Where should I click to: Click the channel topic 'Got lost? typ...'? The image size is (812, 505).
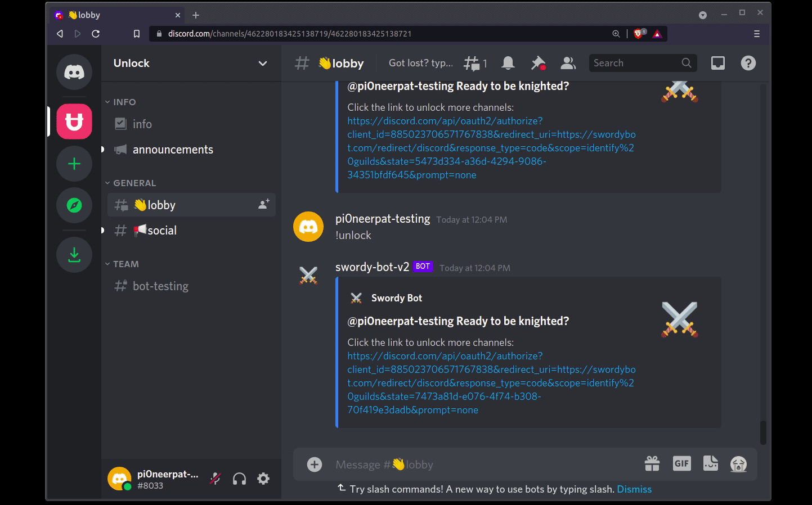point(421,63)
